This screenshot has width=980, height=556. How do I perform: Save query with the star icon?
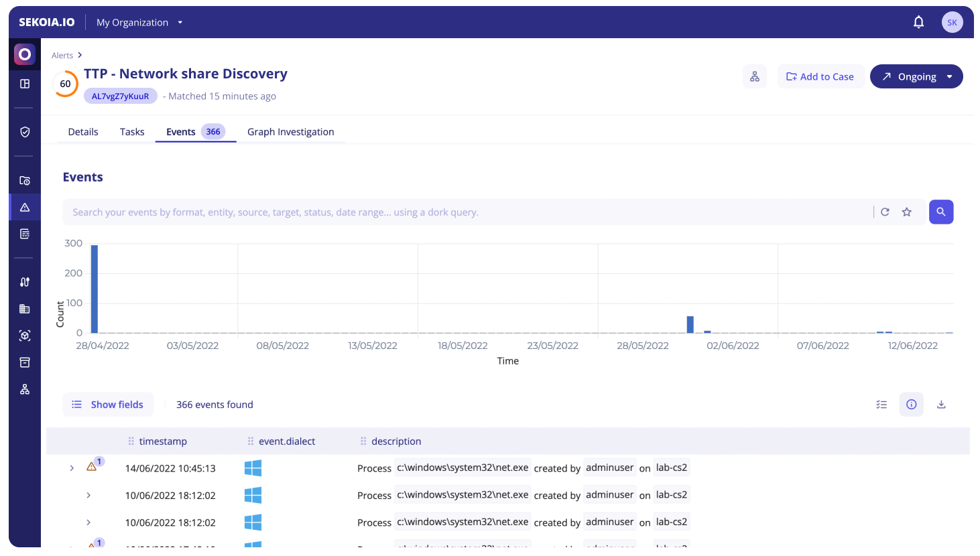pos(906,212)
